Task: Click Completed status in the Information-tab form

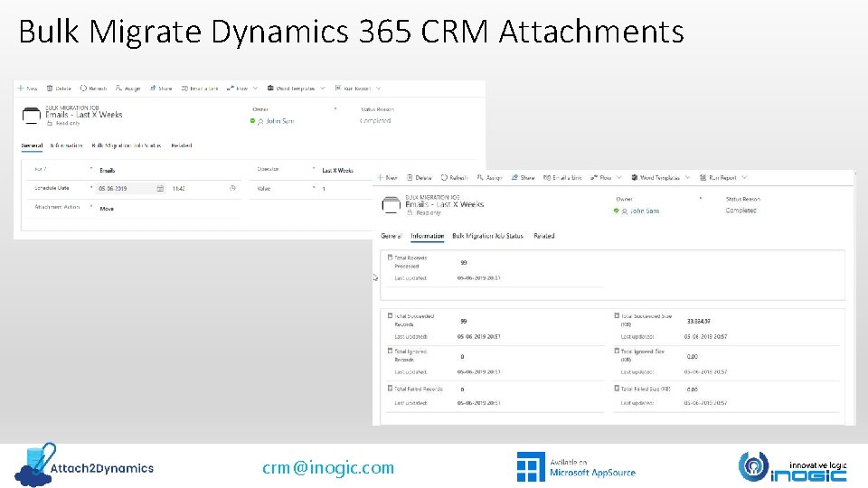Action: click(741, 211)
